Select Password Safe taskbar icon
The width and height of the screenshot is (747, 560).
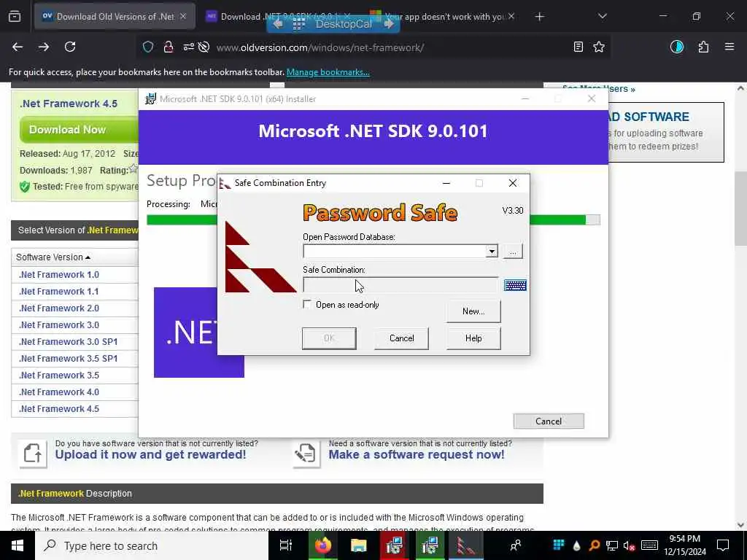(x=465, y=545)
